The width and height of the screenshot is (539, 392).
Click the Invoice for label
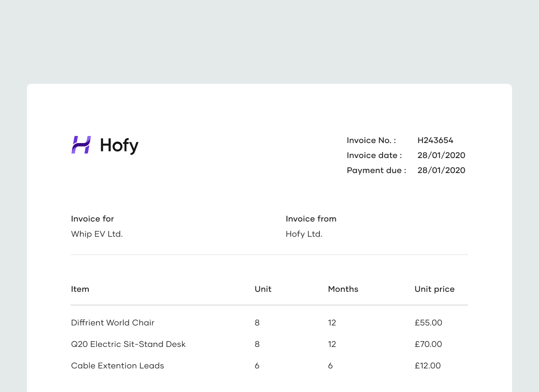tap(92, 219)
